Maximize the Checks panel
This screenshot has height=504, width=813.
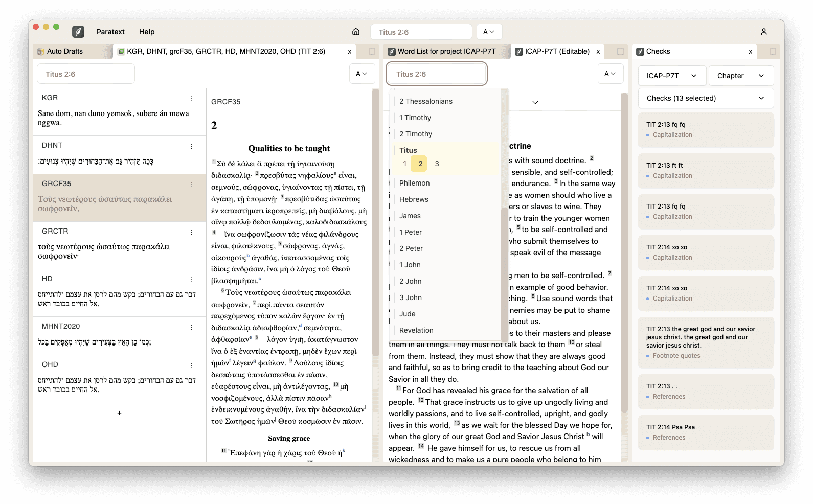click(x=773, y=52)
